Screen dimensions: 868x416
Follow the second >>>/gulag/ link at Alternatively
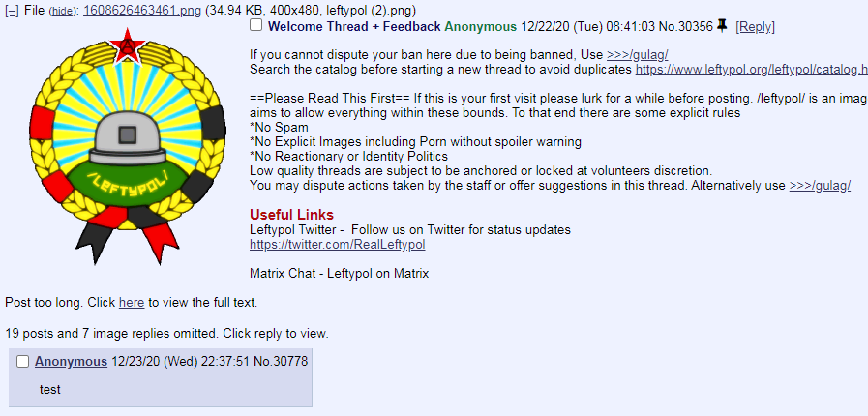[x=820, y=186]
